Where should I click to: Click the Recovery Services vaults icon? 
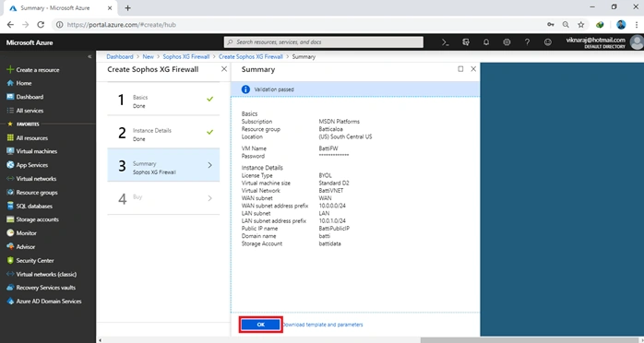click(x=10, y=288)
